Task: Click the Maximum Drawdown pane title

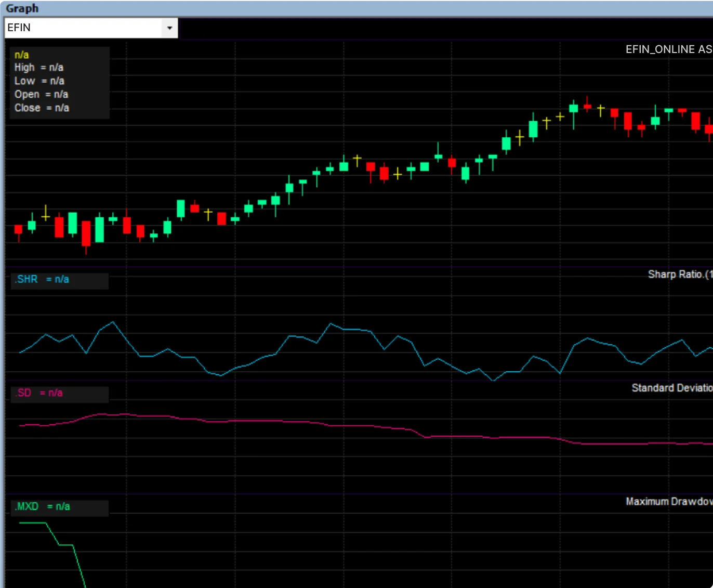Action: pos(669,502)
